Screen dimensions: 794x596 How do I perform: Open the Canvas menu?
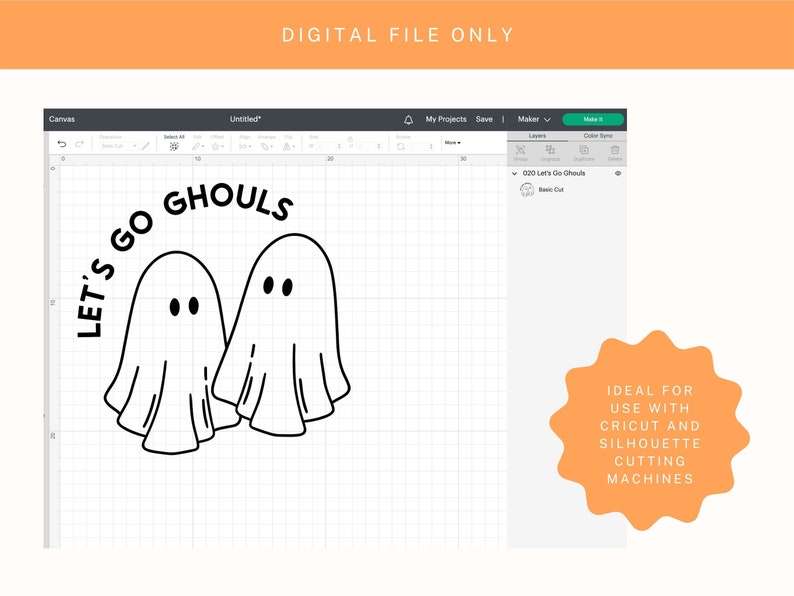[x=62, y=120]
